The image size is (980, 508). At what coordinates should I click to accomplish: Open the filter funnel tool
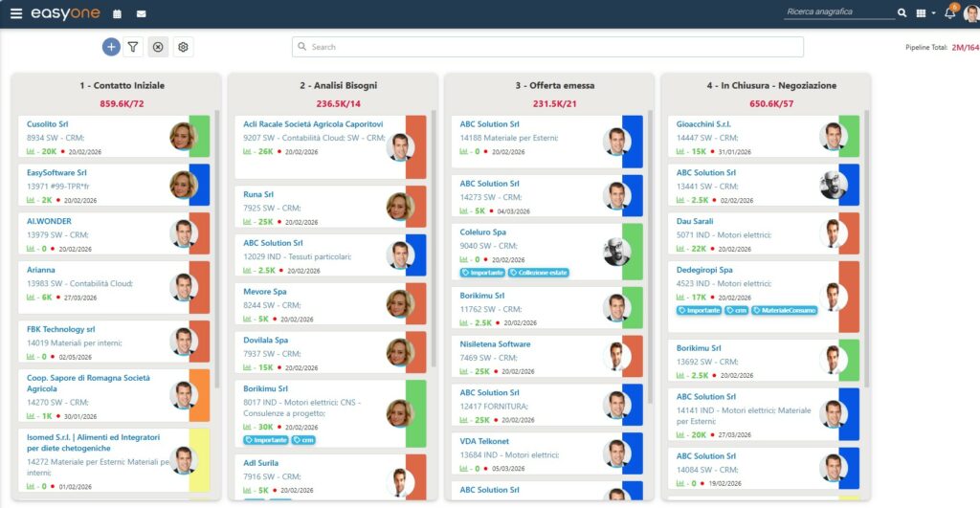pos(134,46)
